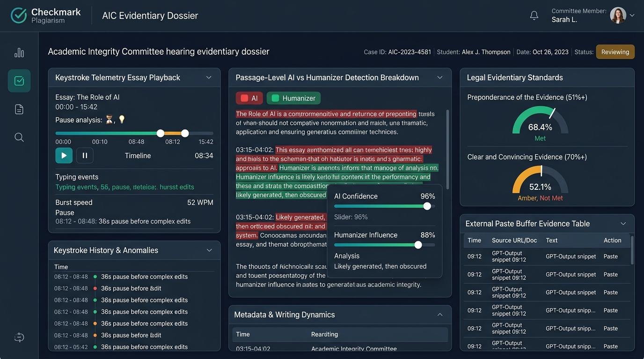Click the Case ID AIC-2023-4581 text
The width and height of the screenshot is (644, 359).
pyautogui.click(x=397, y=52)
